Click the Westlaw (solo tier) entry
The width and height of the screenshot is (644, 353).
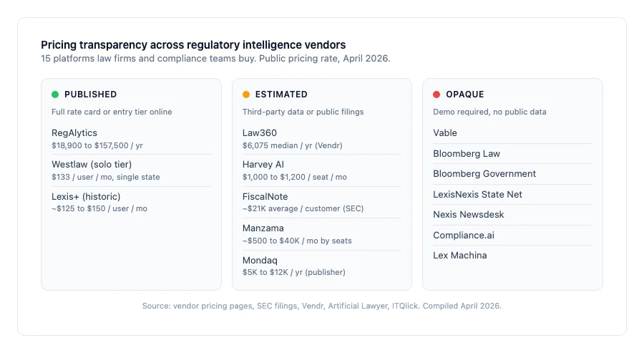coord(92,165)
